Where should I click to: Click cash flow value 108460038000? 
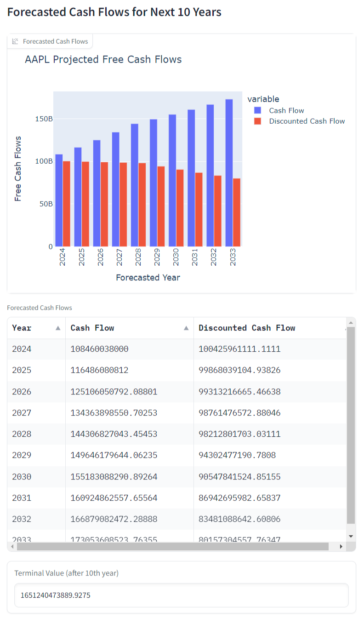click(99, 349)
